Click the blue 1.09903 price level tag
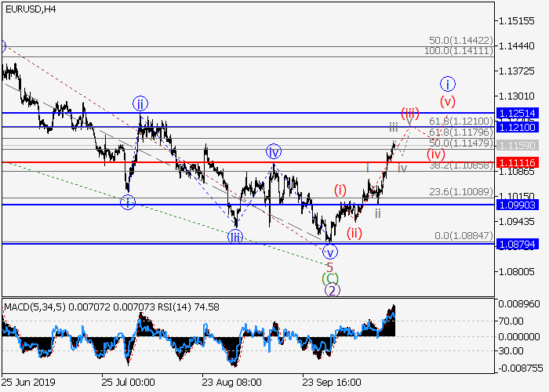This screenshot has height=392, width=549. point(520,205)
